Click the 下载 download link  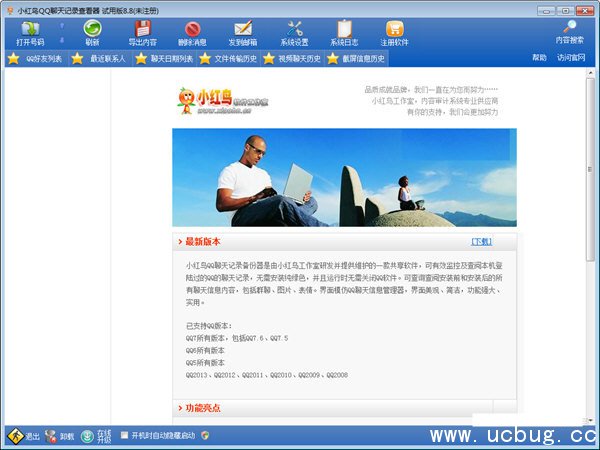click(481, 241)
